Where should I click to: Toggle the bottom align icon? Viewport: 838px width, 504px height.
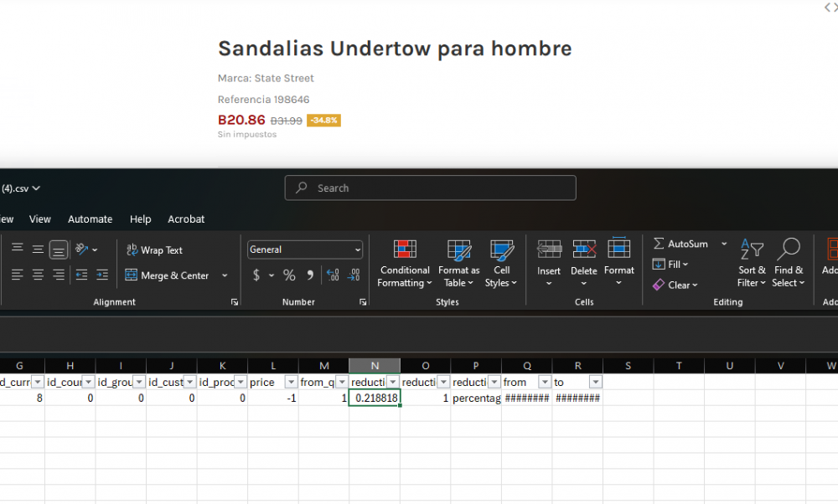59,249
